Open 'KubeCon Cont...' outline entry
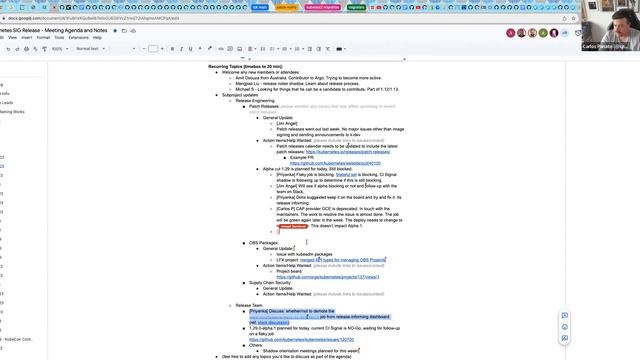This screenshot has width=640, height=360. click(x=17, y=339)
